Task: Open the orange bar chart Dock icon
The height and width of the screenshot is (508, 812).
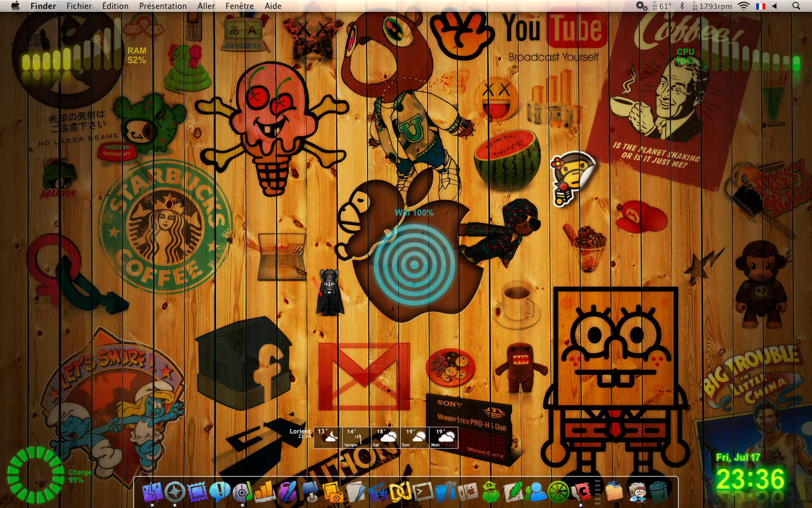Action: point(264,492)
